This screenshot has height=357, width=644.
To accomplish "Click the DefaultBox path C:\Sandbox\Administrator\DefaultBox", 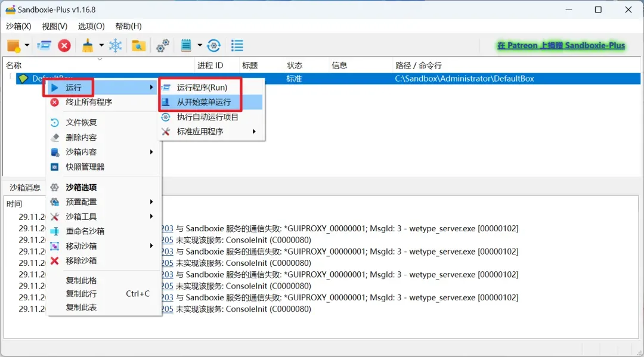I will click(464, 79).
